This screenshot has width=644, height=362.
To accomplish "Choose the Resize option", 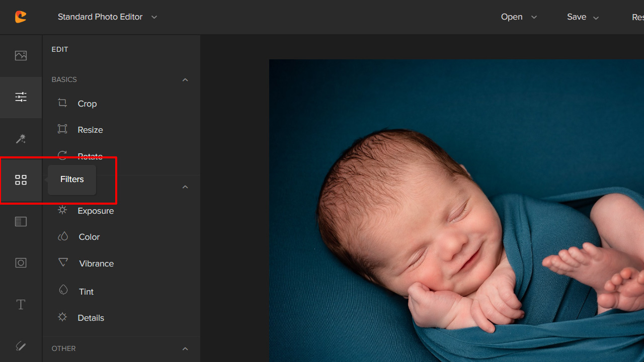I will (90, 130).
